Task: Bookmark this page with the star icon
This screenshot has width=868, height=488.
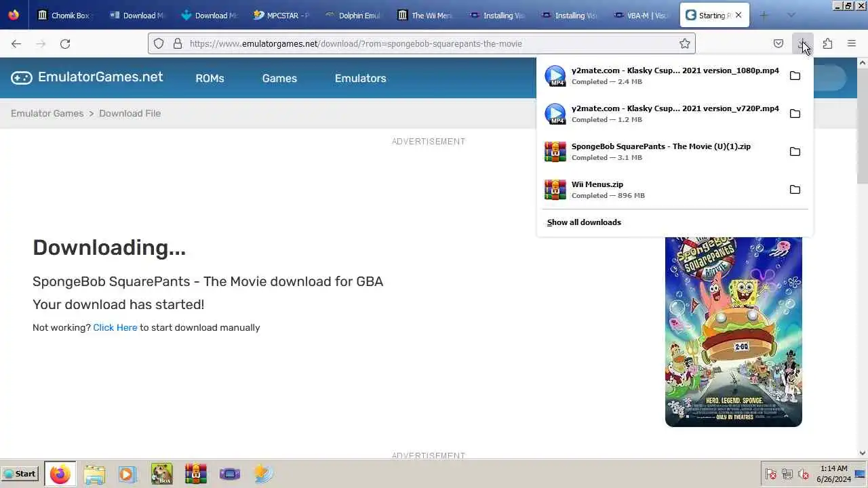Action: tap(685, 43)
